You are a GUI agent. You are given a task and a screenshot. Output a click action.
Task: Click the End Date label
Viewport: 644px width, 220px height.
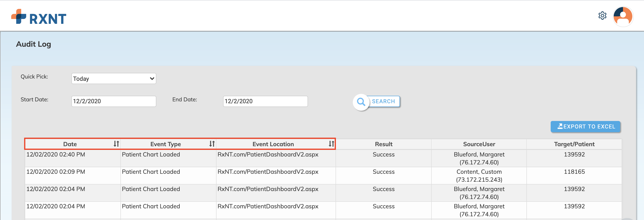coord(185,99)
